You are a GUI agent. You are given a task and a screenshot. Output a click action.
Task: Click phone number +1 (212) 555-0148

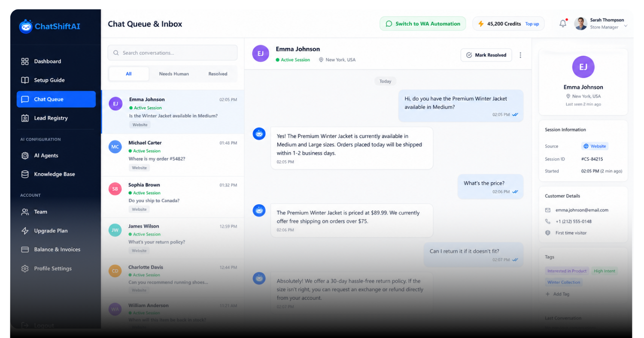(x=574, y=221)
